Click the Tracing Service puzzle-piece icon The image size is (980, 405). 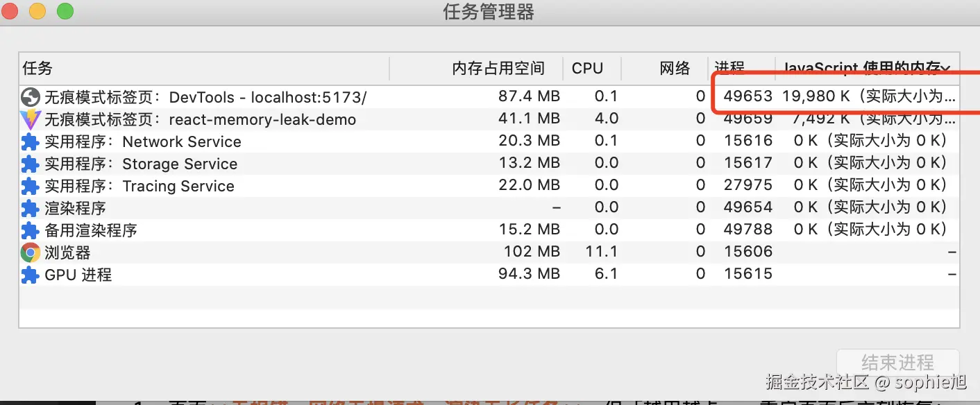tap(30, 186)
